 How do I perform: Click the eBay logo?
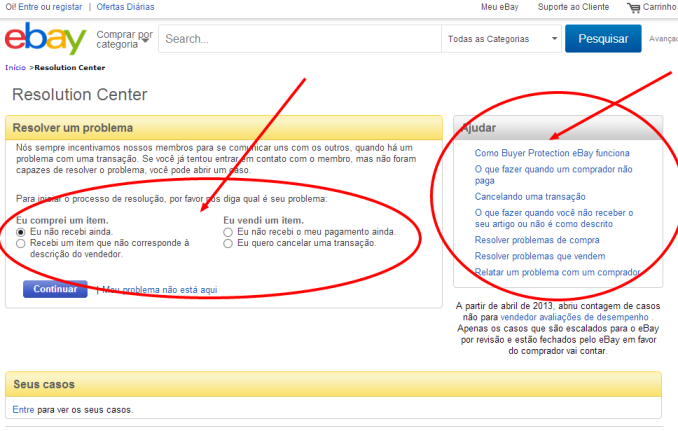point(45,38)
